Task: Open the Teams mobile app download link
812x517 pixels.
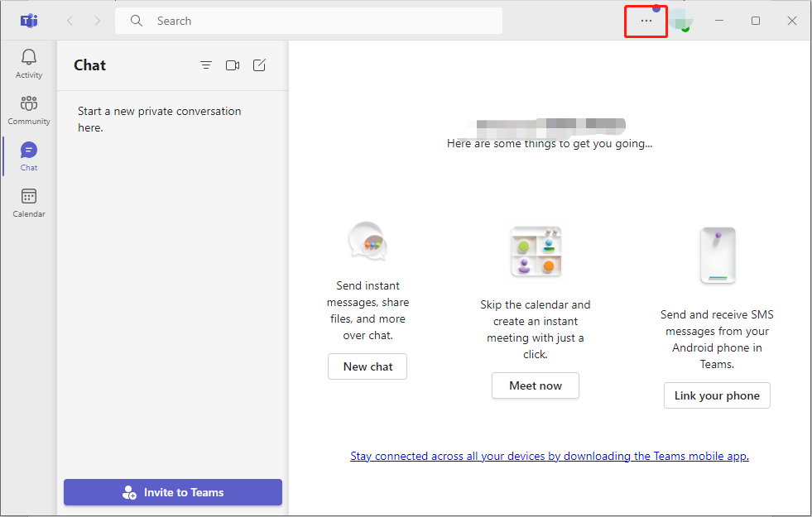Action: pos(549,456)
